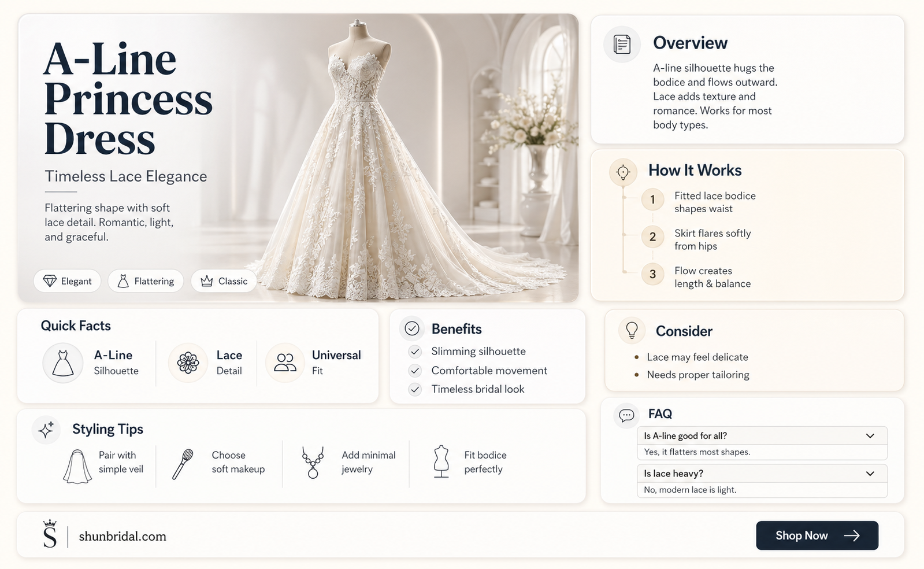Click the Overview document icon

coord(622,45)
